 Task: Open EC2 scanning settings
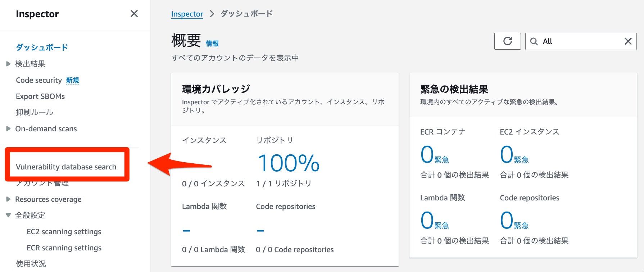64,232
